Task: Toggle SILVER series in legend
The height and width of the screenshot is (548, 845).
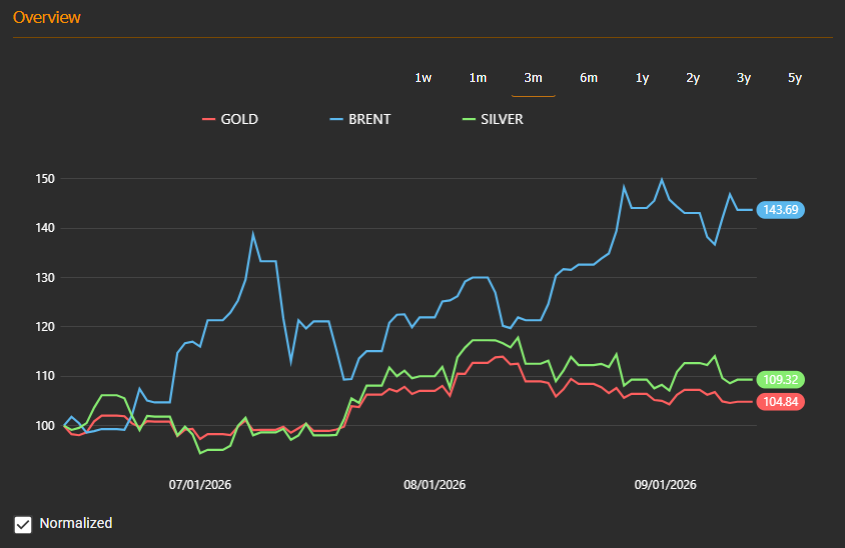Action: point(493,119)
